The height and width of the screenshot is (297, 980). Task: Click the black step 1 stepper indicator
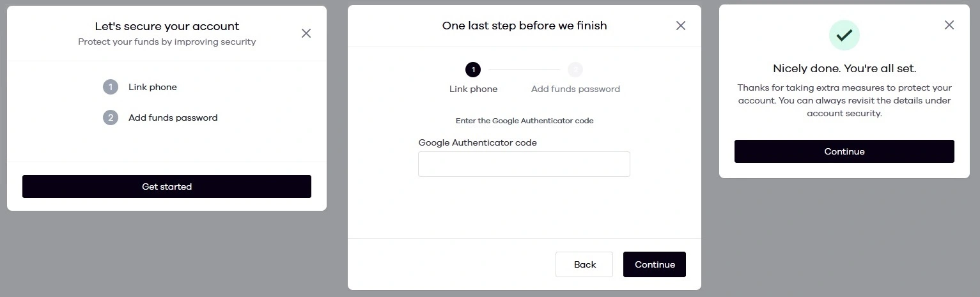473,70
